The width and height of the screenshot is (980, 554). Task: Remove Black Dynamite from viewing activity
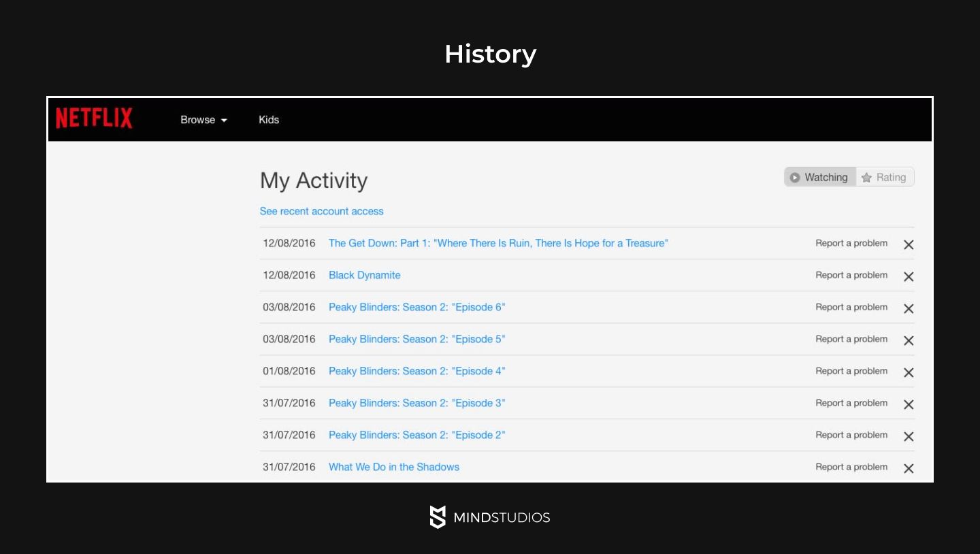[x=909, y=276]
